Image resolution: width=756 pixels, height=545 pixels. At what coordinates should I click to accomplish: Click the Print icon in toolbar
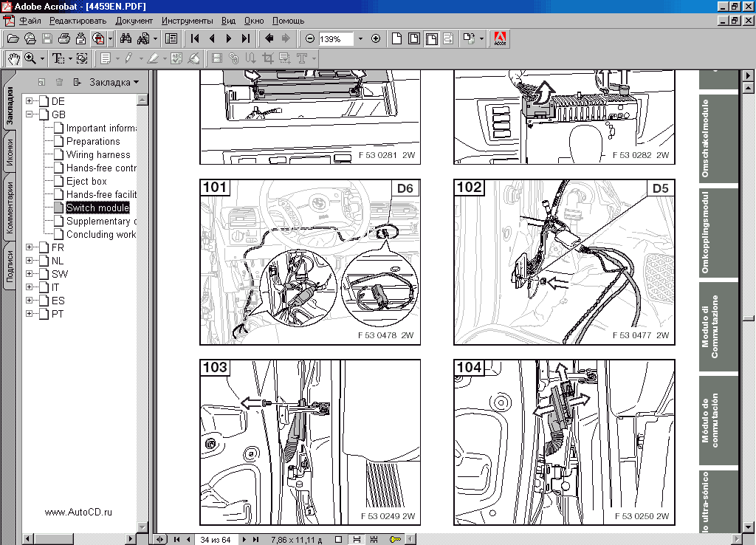(x=64, y=38)
